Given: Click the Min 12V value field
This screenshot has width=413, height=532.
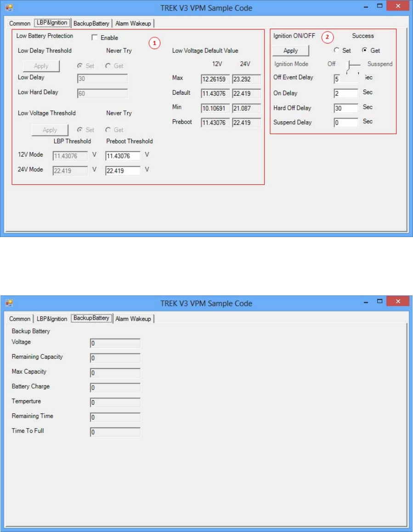Looking at the screenshot, I should click(215, 108).
